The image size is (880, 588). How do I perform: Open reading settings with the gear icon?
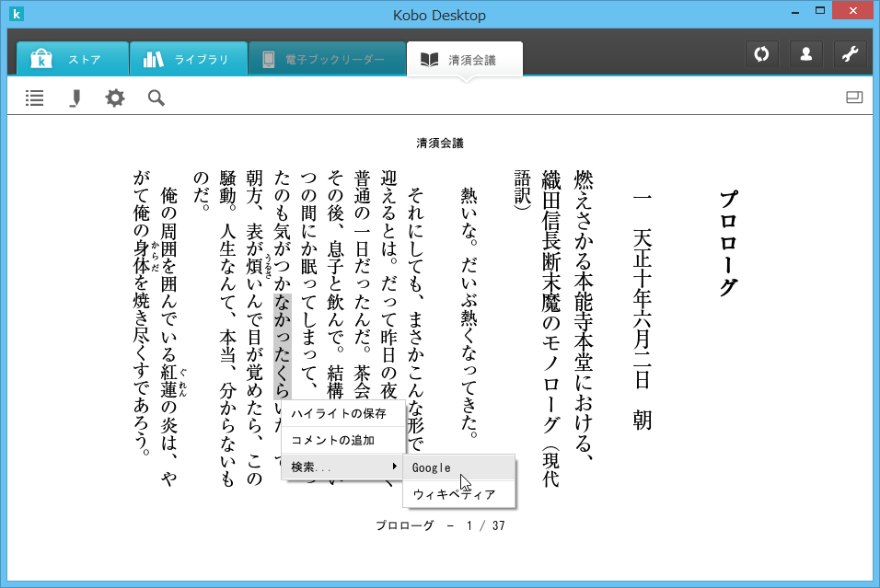[x=114, y=97]
